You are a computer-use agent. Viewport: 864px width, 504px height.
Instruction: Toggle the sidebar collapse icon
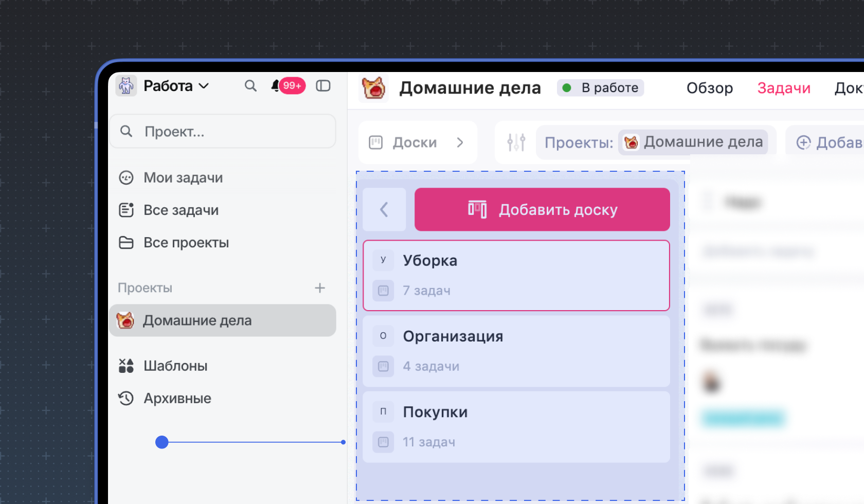pos(323,86)
